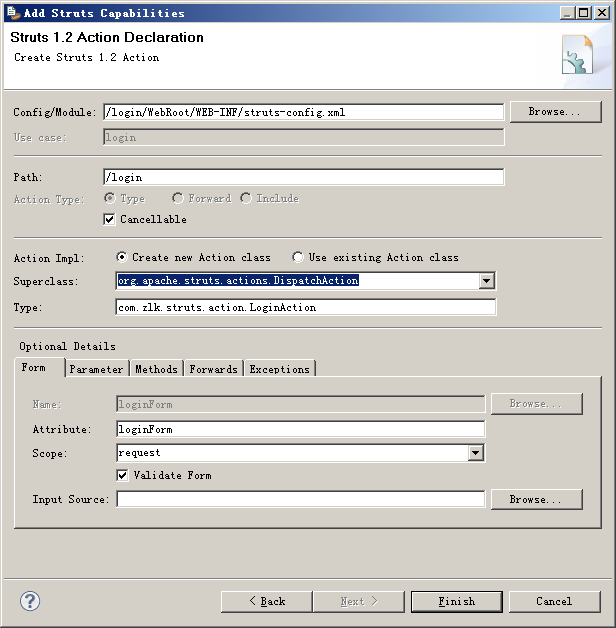The image size is (616, 628).
Task: Click the Path input field
Action: [x=304, y=177]
